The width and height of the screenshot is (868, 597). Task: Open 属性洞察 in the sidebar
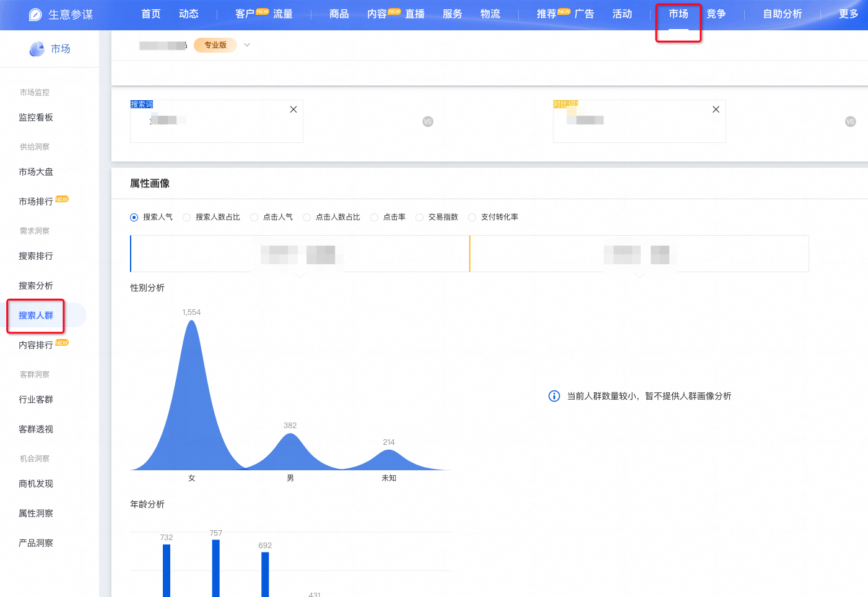[36, 513]
